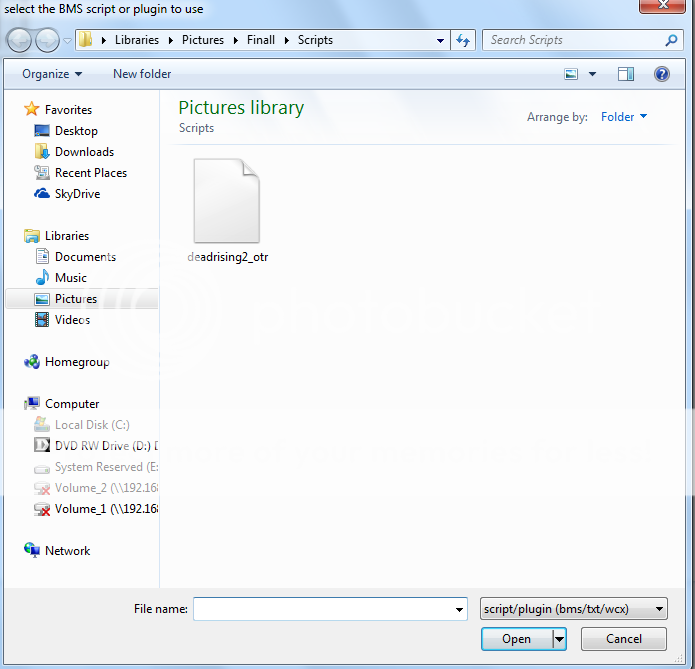Screen dimensions: 695x669
Task: Click the Finall segment in address path
Action: point(261,41)
